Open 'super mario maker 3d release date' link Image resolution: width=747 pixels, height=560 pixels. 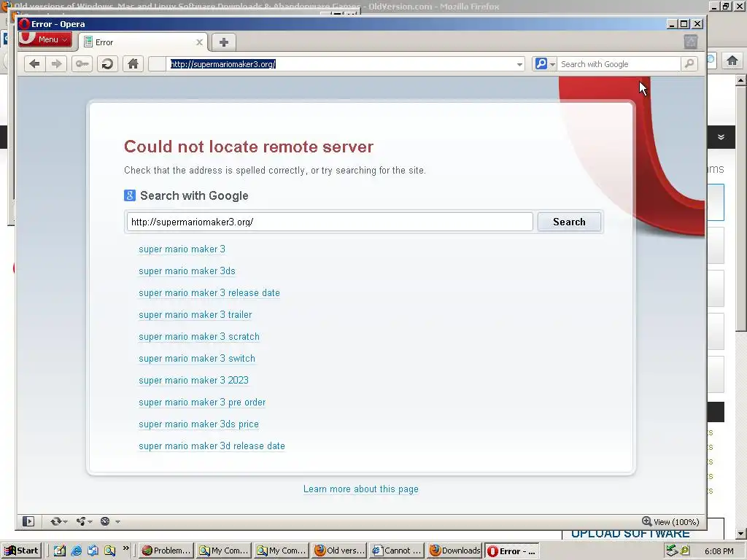coord(212,446)
